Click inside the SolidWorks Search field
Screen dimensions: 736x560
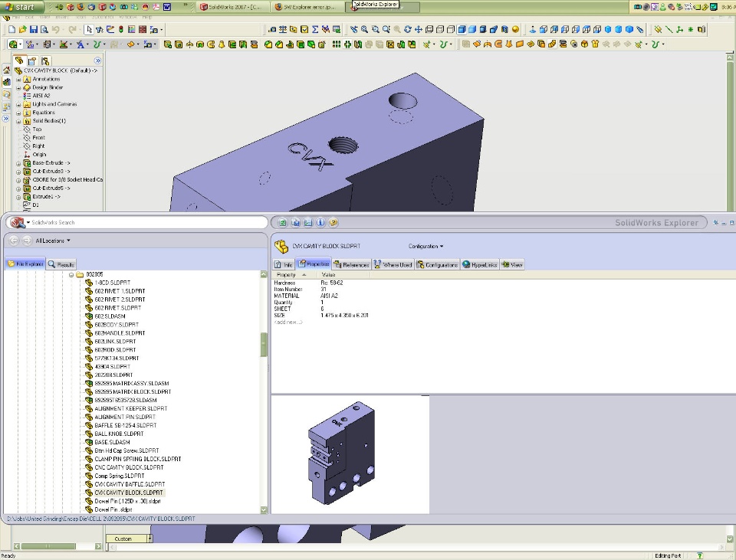click(148, 222)
